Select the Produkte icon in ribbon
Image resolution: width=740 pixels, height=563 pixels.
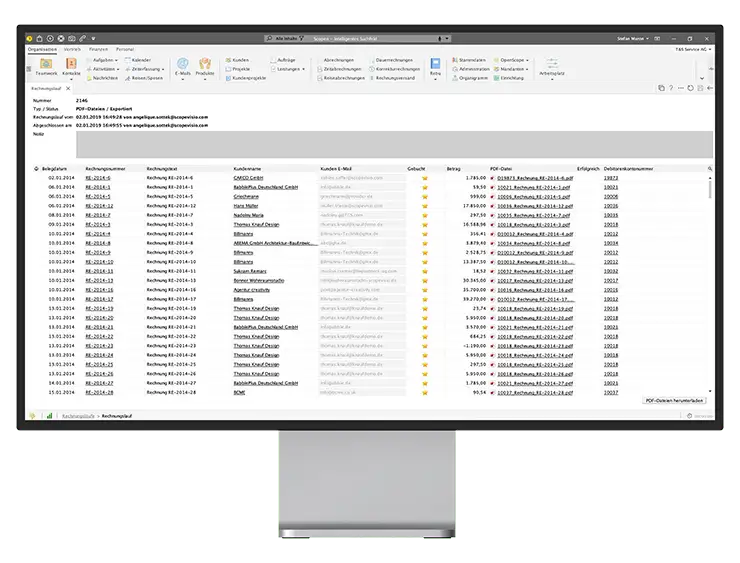[x=205, y=64]
